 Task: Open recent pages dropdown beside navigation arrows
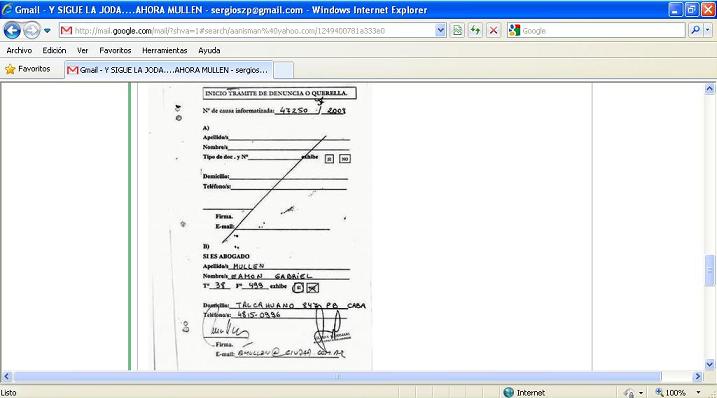[47, 31]
